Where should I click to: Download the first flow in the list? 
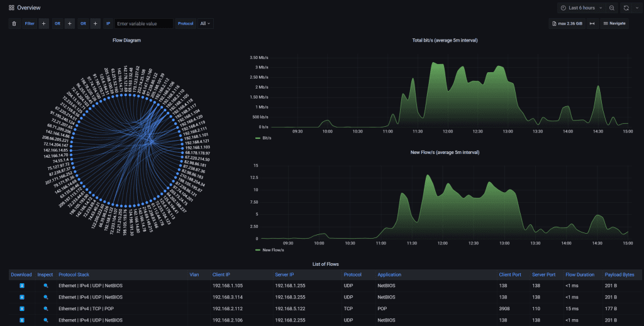click(22, 285)
